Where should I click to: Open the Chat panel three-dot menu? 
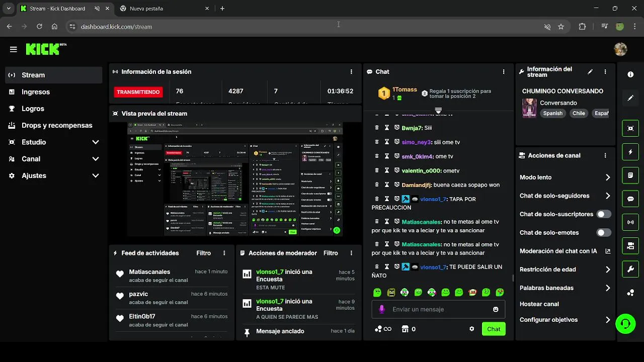[504, 72]
